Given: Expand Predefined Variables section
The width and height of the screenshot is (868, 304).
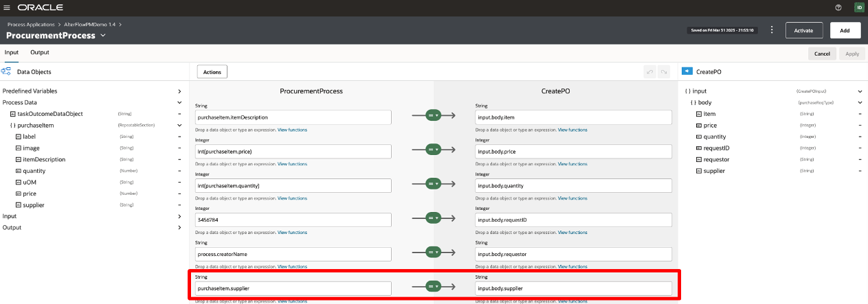Looking at the screenshot, I should 179,91.
